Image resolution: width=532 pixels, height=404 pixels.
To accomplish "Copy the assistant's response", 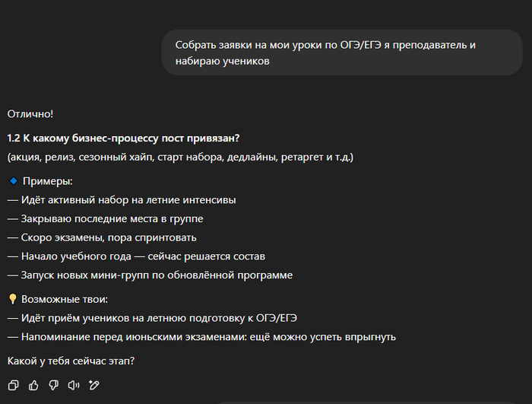I will point(13,385).
